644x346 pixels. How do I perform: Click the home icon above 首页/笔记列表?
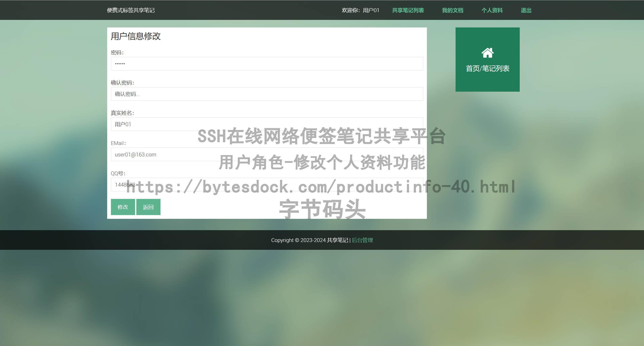click(x=487, y=53)
